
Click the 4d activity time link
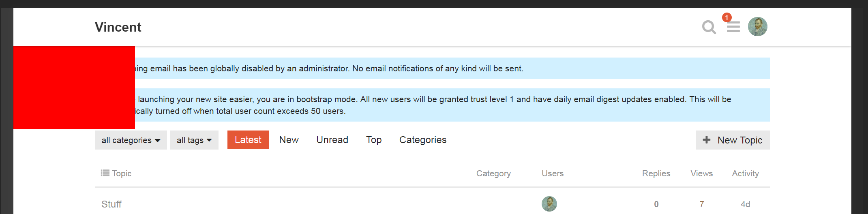coord(745,204)
